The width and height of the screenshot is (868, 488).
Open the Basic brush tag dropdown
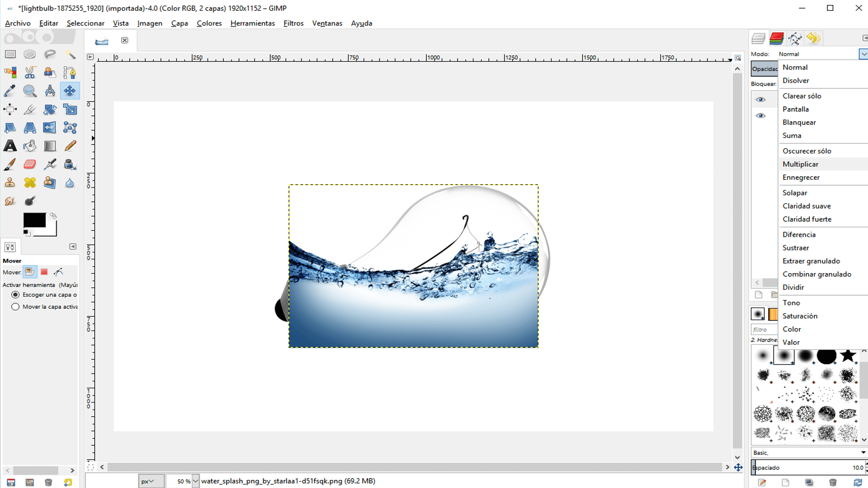863,452
